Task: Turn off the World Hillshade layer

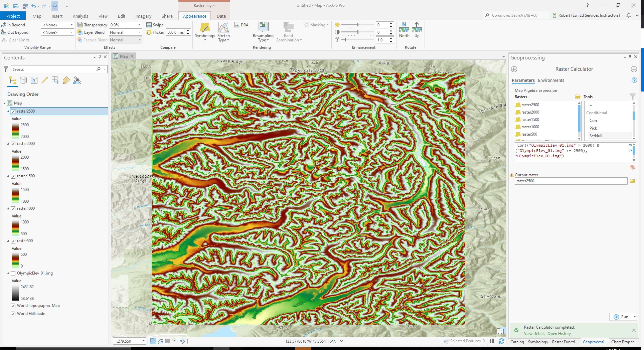Action: [13, 314]
